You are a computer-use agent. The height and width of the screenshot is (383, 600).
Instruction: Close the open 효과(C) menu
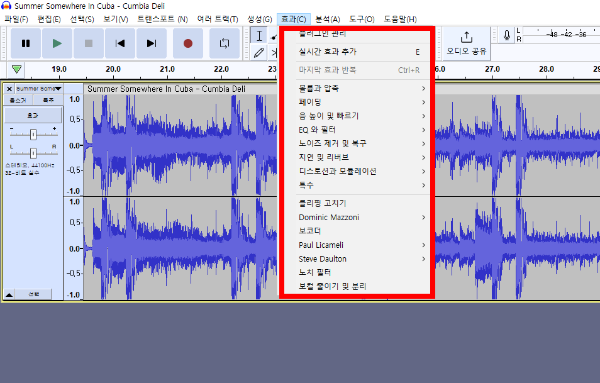pos(293,19)
